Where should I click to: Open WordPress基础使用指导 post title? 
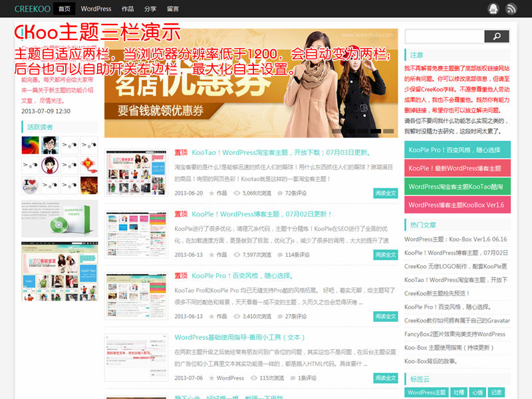click(239, 337)
